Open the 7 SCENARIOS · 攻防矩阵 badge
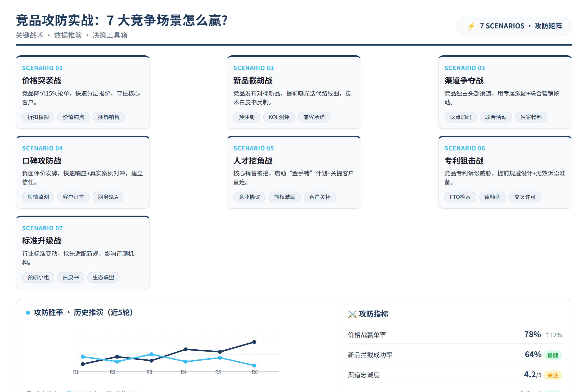This screenshot has width=588, height=392. pos(514,26)
